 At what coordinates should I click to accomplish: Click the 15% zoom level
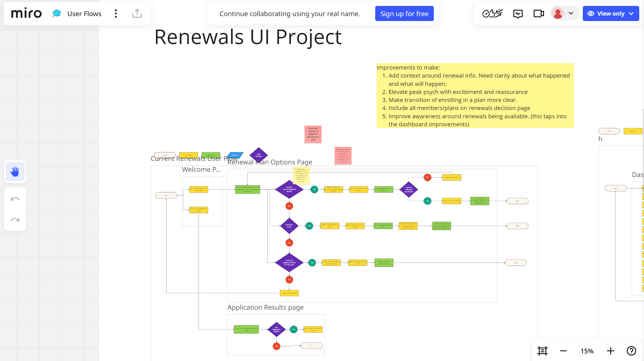pyautogui.click(x=587, y=351)
